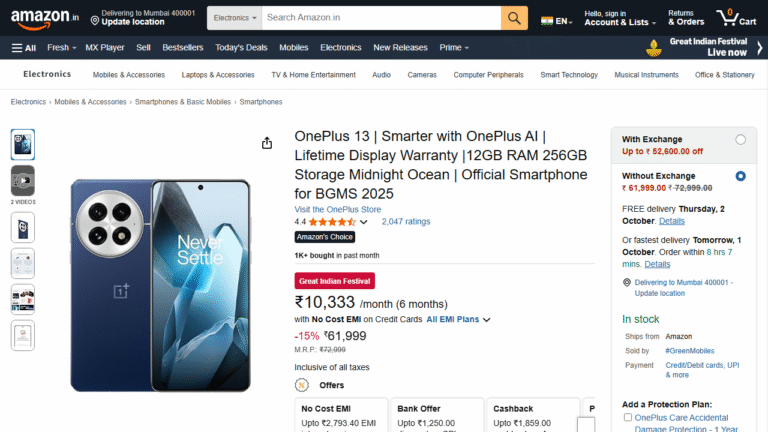Click the Amazon.in logo
Viewport: 768px width, 432px height.
click(45, 18)
